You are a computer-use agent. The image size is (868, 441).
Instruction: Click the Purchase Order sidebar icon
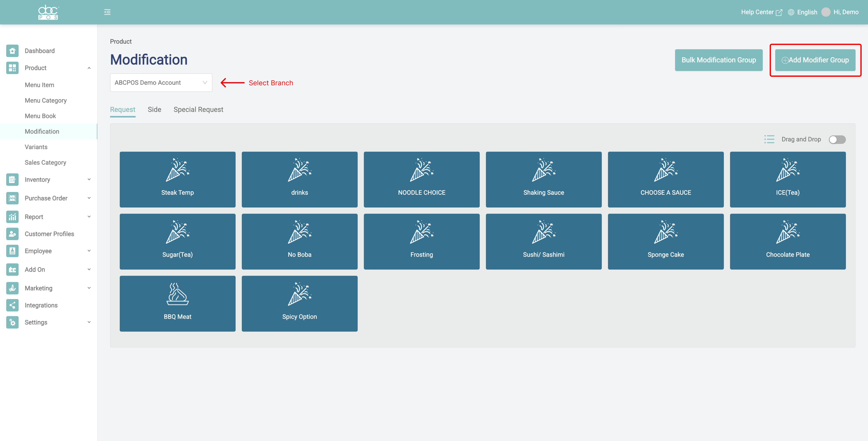tap(13, 198)
